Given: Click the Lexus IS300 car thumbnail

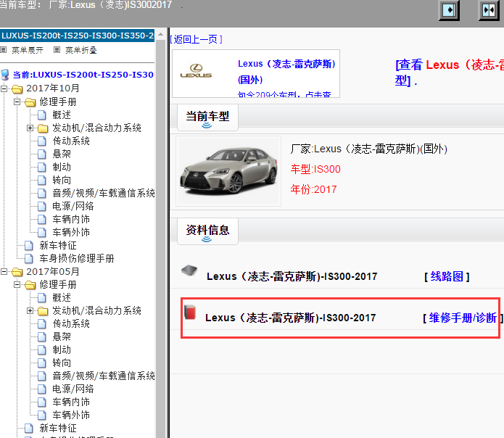Looking at the screenshot, I should 228,171.
